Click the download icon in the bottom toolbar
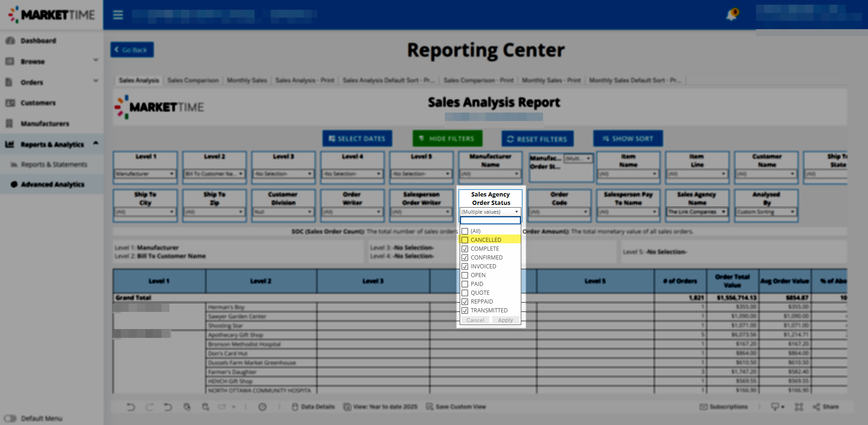Screen dimensions: 868x425 click(775, 407)
